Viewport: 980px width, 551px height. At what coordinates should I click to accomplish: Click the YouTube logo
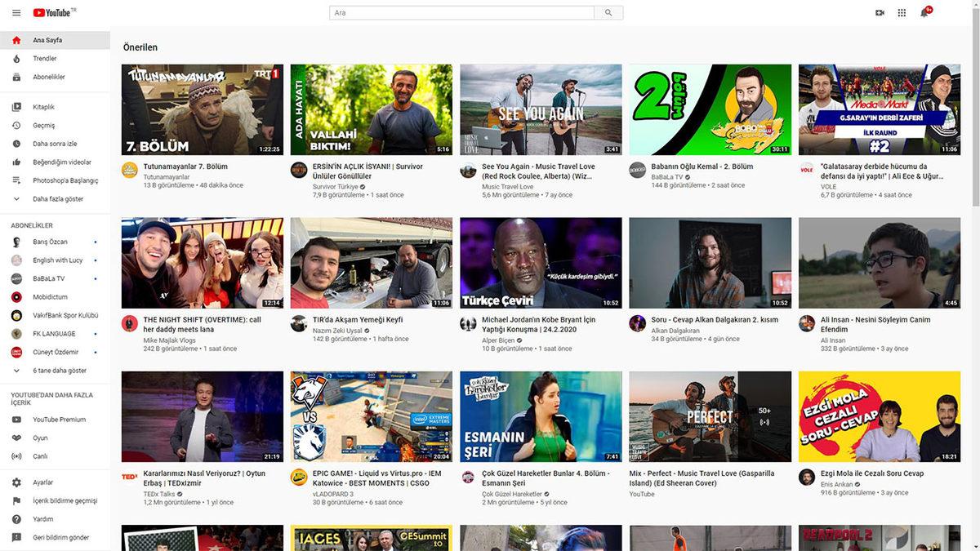(x=54, y=13)
